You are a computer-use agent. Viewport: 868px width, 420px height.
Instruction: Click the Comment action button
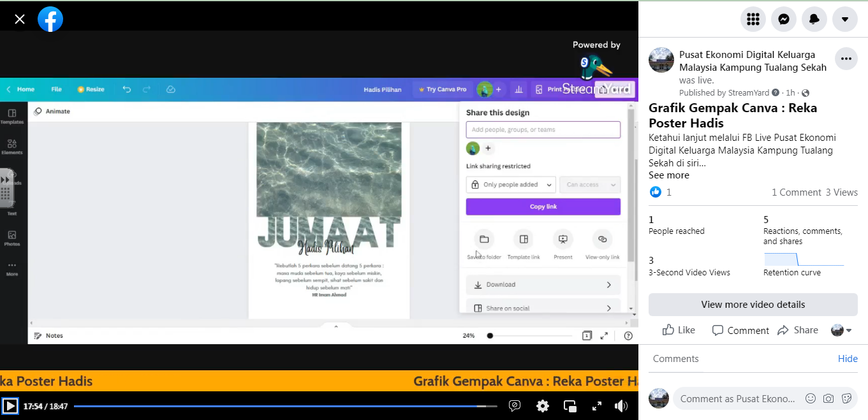740,330
